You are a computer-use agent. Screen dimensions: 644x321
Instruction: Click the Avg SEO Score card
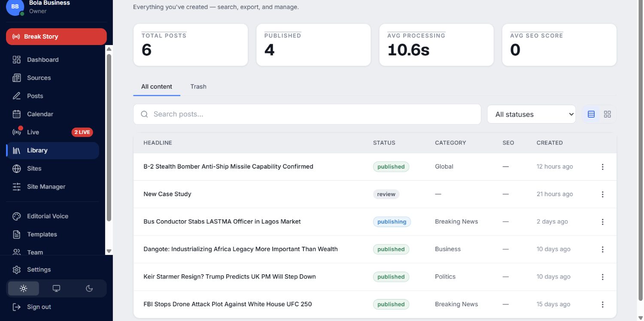(559, 45)
